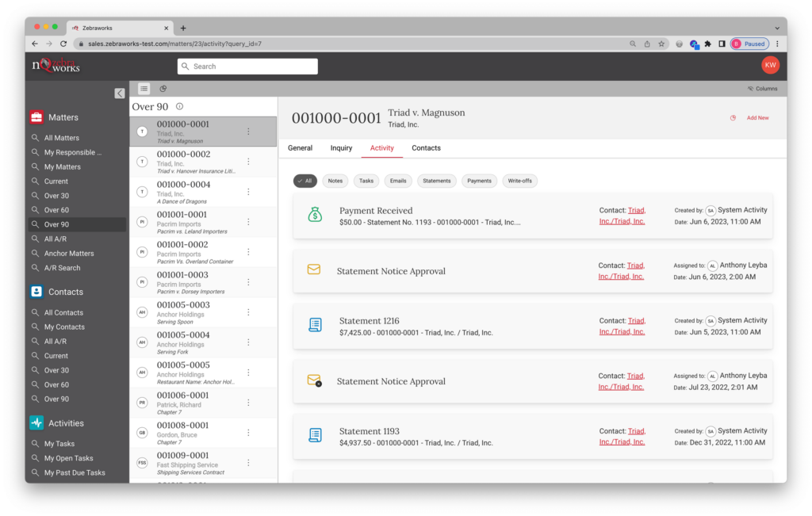The width and height of the screenshot is (812, 516).
Task: Toggle the Notes filter chip
Action: tap(335, 181)
